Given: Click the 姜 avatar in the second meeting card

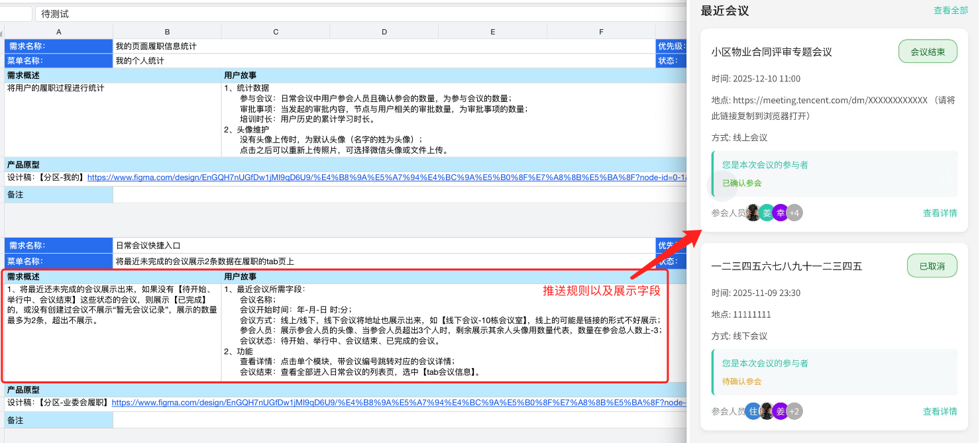Looking at the screenshot, I should point(780,411).
